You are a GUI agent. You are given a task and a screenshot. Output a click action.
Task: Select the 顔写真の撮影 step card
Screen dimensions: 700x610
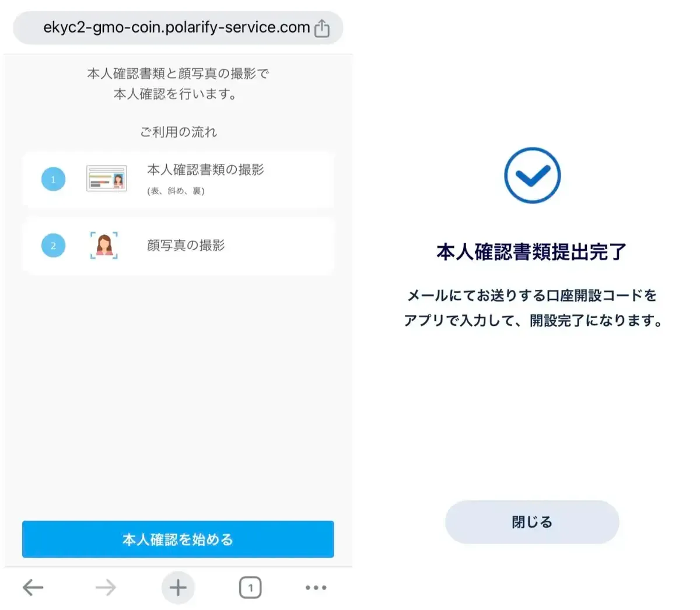[x=178, y=246]
